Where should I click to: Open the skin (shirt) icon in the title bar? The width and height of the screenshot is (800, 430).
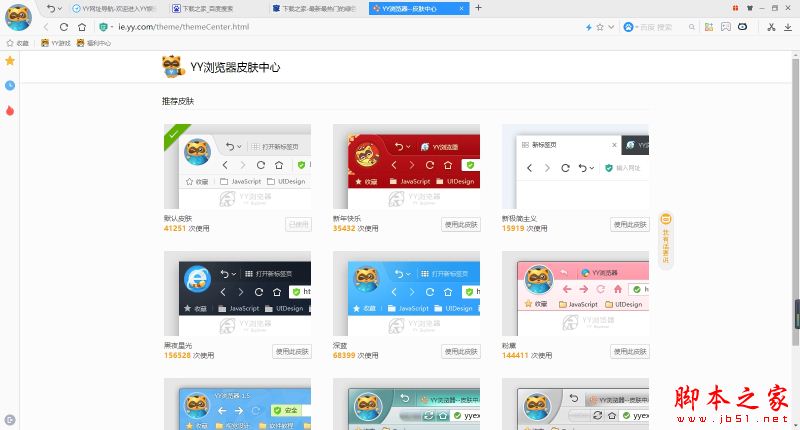[749, 8]
